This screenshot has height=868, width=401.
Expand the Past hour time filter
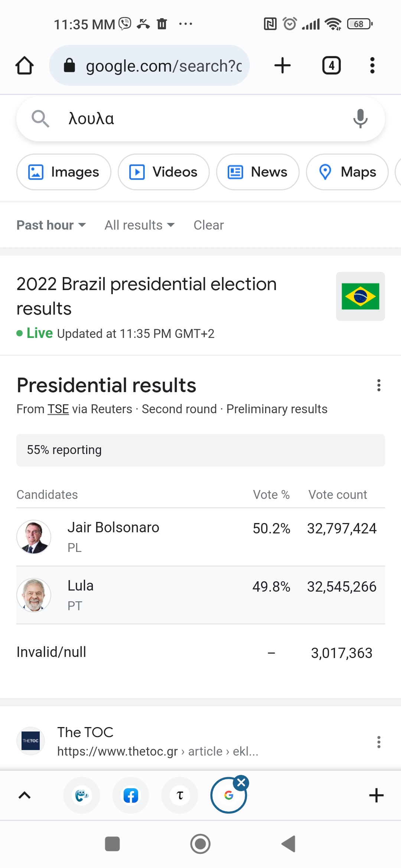click(x=51, y=225)
